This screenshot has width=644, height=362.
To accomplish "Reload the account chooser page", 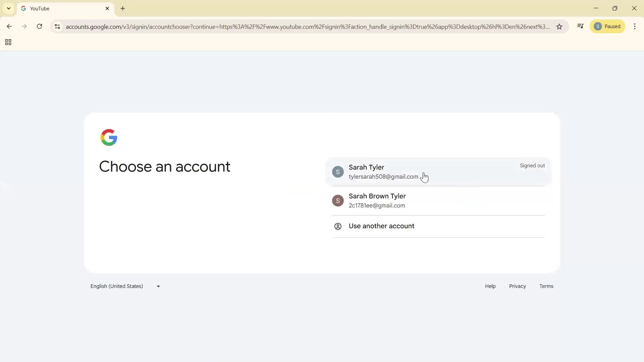I will click(39, 26).
